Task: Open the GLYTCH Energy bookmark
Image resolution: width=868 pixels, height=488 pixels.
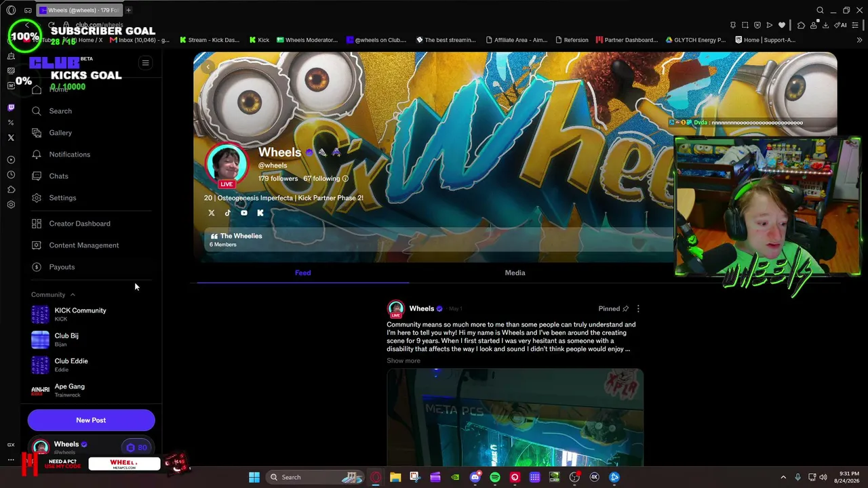Action: 696,40
